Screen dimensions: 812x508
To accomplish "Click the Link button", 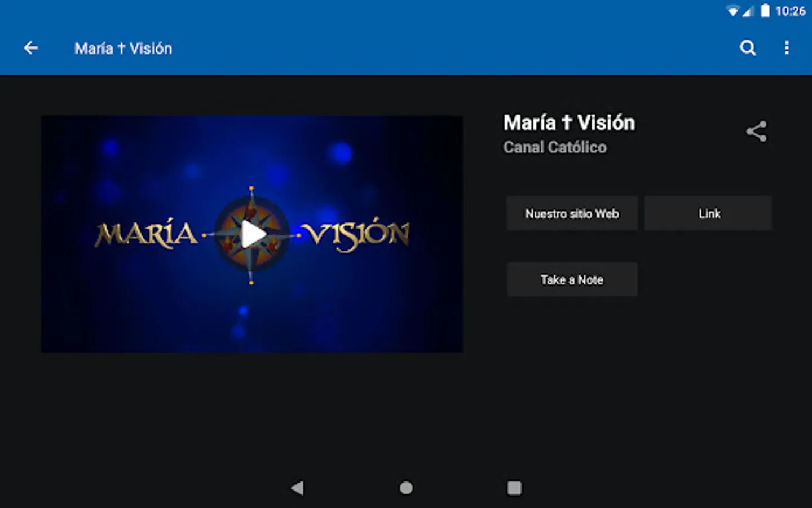I will [708, 213].
